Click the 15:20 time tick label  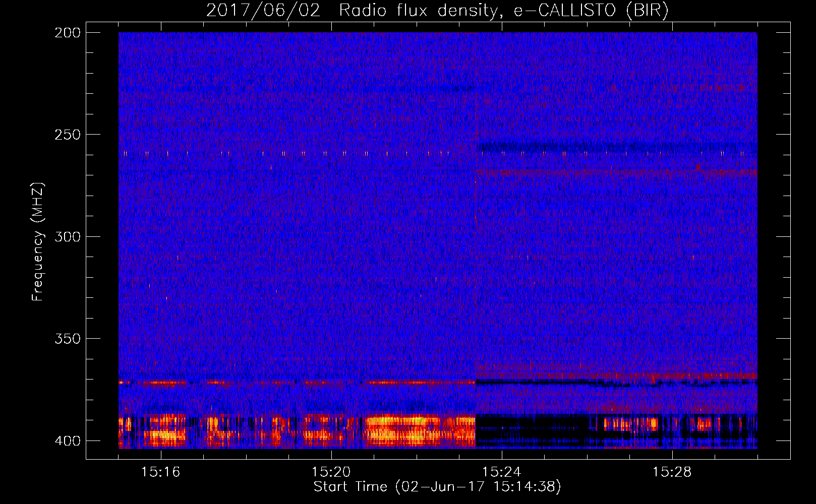331,472
